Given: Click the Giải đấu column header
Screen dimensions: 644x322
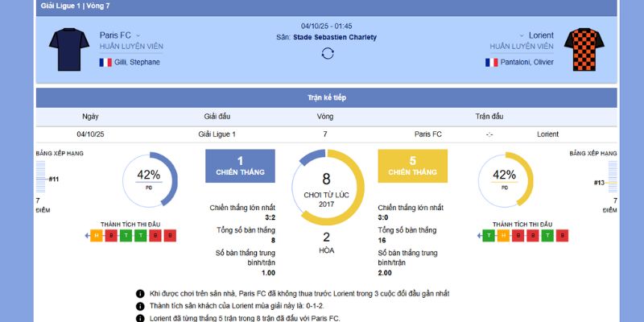Looking at the screenshot, I should pyautogui.click(x=217, y=116).
